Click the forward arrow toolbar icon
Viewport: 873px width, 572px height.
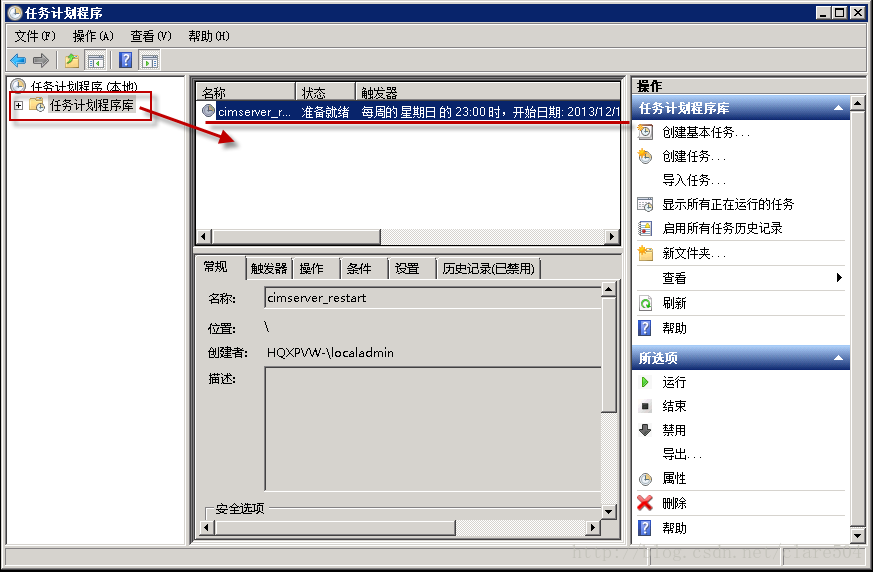[41, 60]
